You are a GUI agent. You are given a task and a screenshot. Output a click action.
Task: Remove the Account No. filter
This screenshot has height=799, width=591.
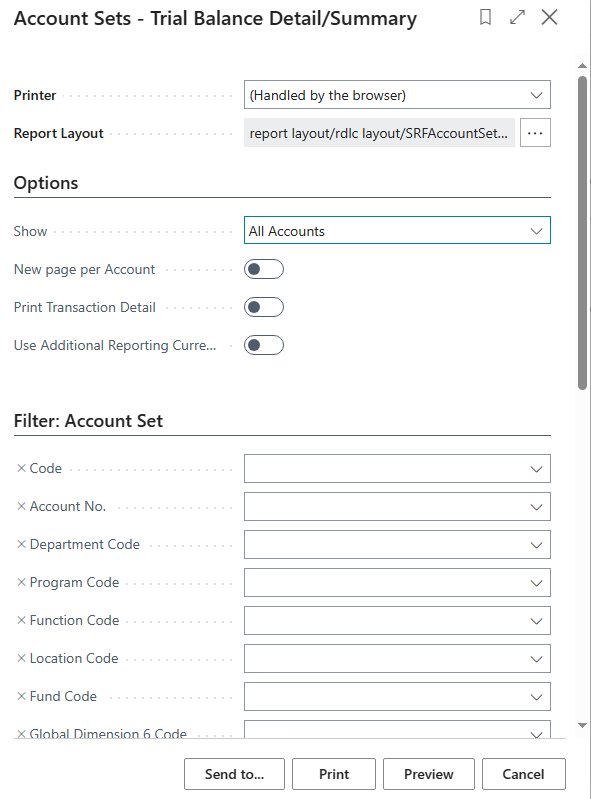pos(21,506)
